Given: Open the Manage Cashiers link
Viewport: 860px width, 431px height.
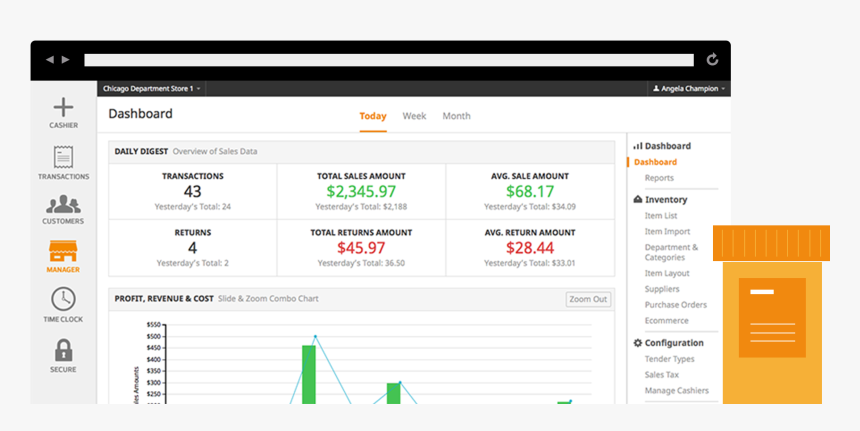Looking at the screenshot, I should 677,390.
